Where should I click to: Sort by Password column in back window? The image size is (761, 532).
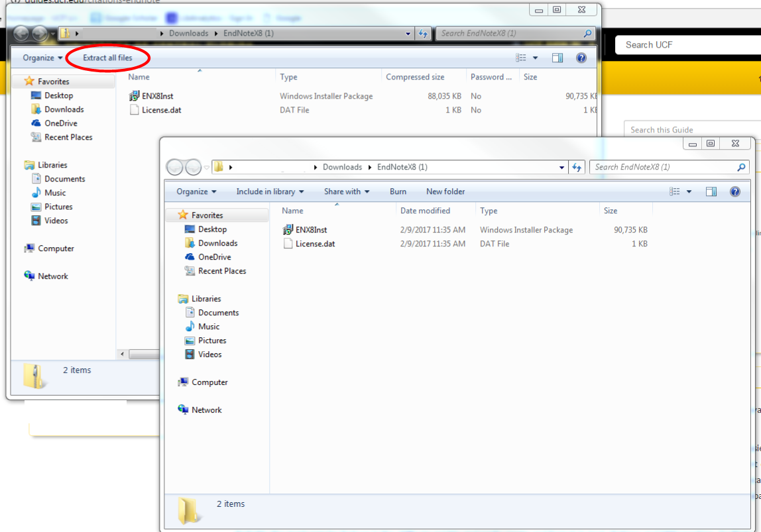(492, 77)
